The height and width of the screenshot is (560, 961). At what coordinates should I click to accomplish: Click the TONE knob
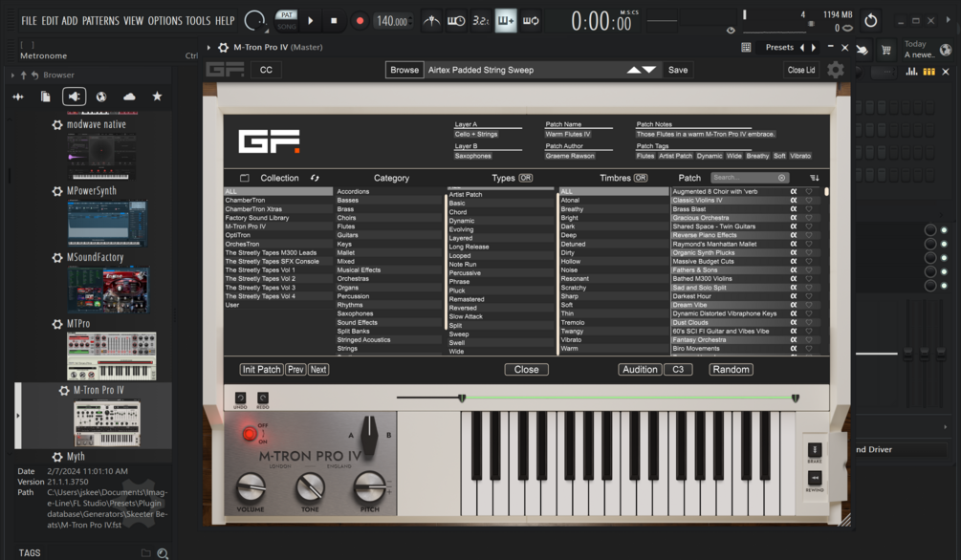pos(310,487)
